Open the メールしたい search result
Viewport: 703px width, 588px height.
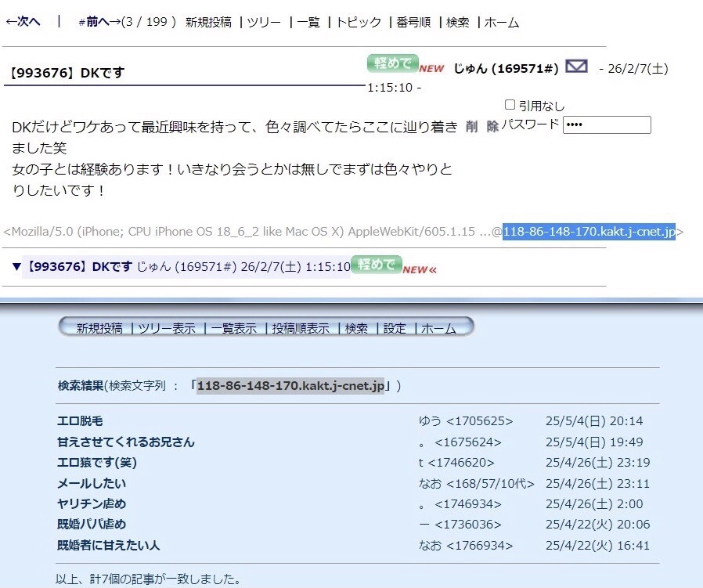click(92, 483)
